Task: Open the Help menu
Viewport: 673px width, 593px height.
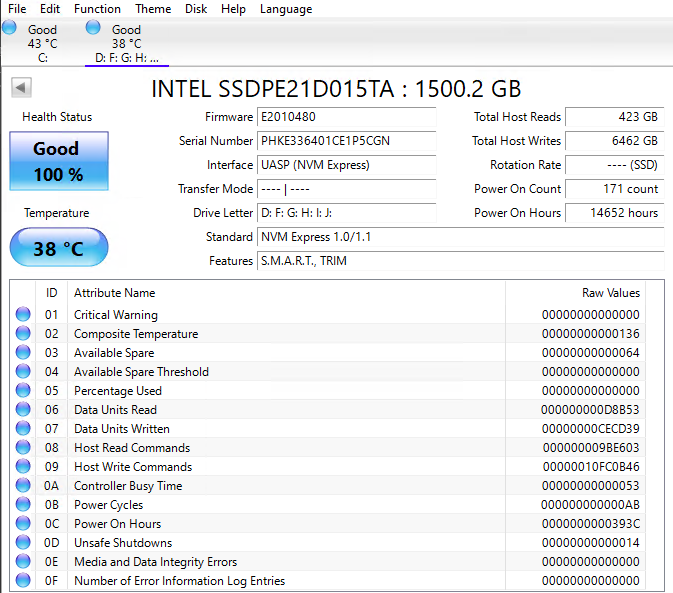Action: (x=233, y=9)
